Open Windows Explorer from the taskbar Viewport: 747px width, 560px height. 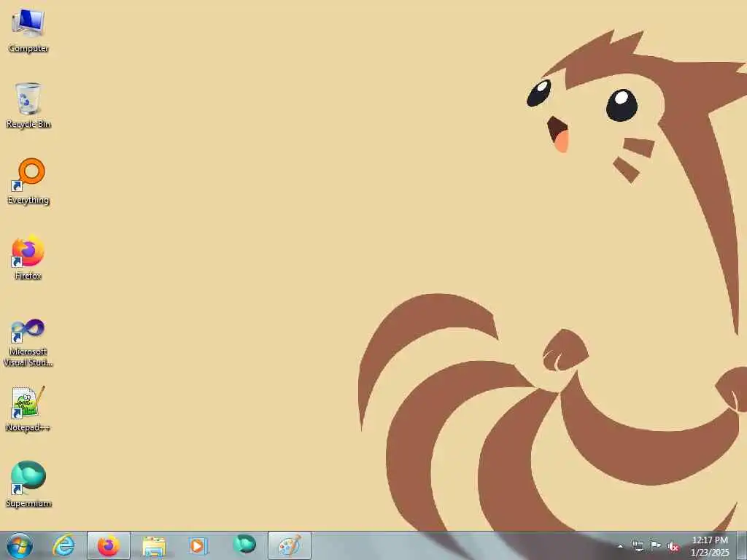pos(154,545)
